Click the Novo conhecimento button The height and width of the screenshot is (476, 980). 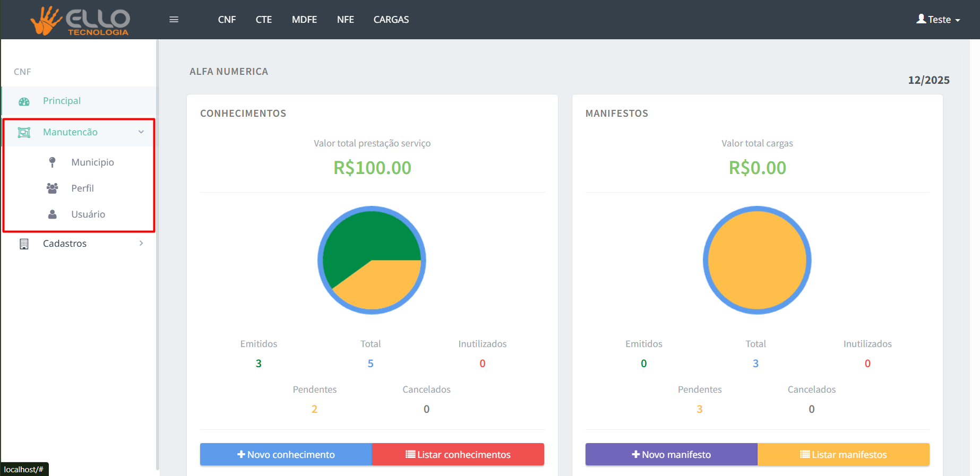coord(286,455)
